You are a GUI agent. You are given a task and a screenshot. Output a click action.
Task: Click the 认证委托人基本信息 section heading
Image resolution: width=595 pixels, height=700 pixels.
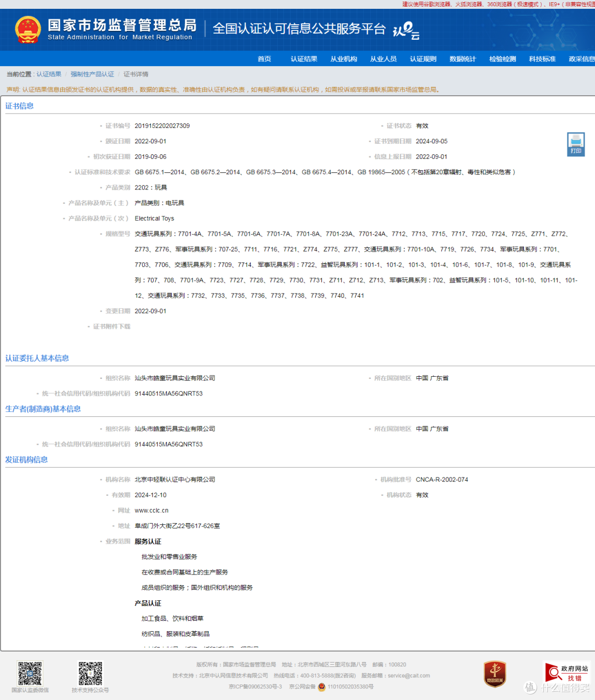(37, 358)
